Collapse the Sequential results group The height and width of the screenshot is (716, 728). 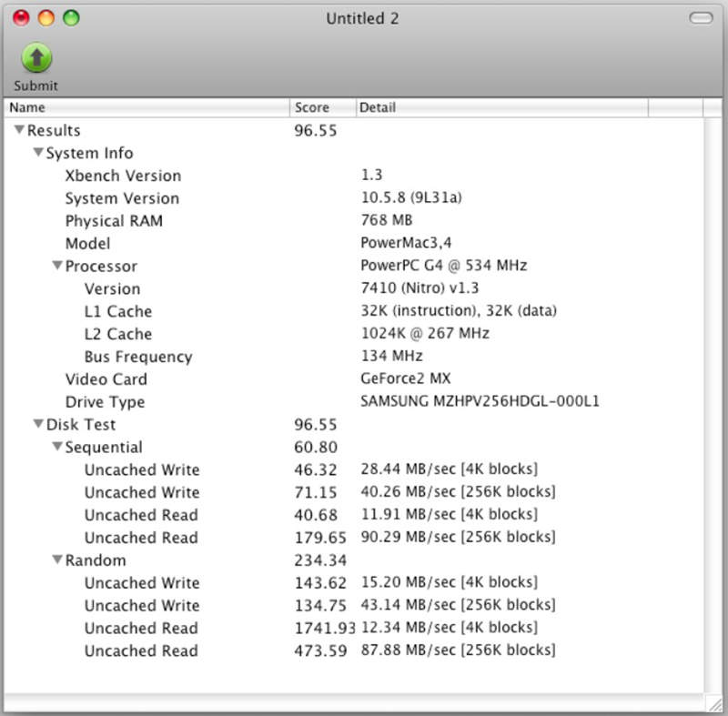[x=56, y=447]
